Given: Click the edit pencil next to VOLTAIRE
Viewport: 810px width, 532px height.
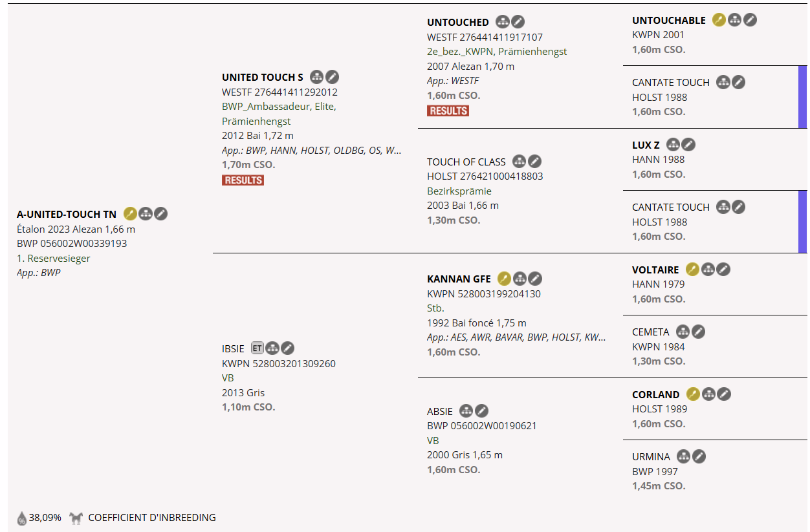Looking at the screenshot, I should [723, 270].
